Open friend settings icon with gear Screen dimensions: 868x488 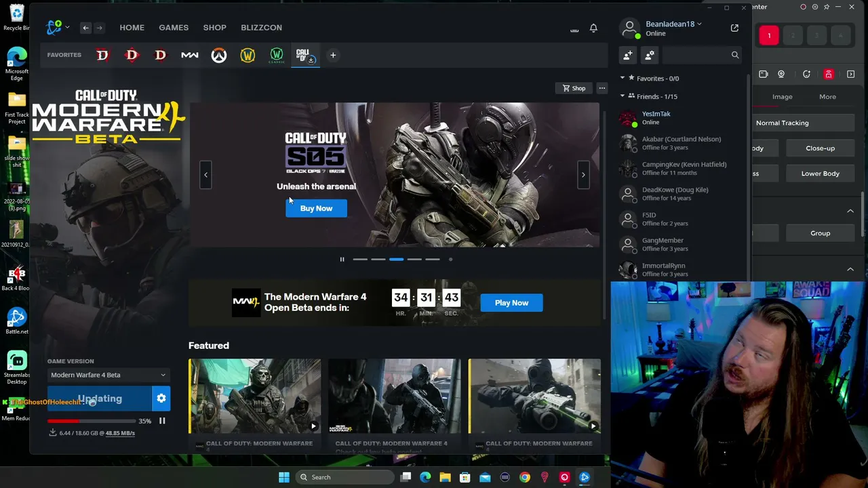pos(650,55)
